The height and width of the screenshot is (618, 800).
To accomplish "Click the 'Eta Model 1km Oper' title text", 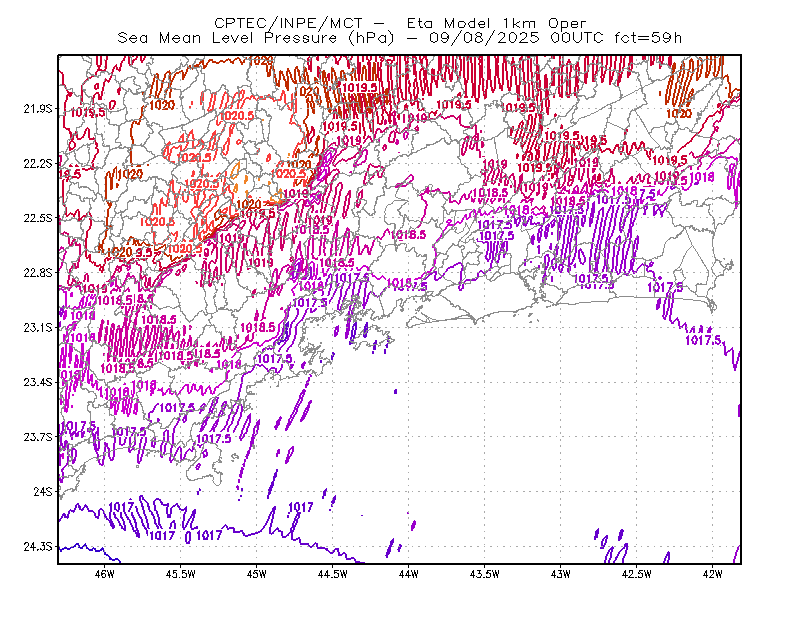I will pyautogui.click(x=496, y=23).
